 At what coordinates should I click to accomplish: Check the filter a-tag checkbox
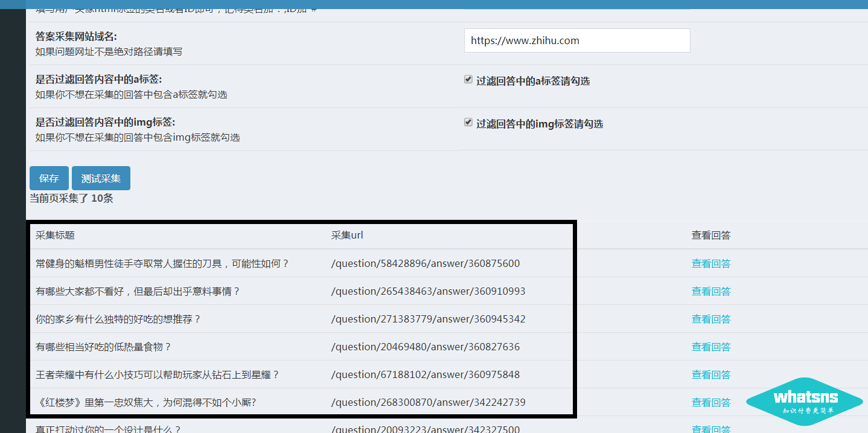pyautogui.click(x=468, y=80)
